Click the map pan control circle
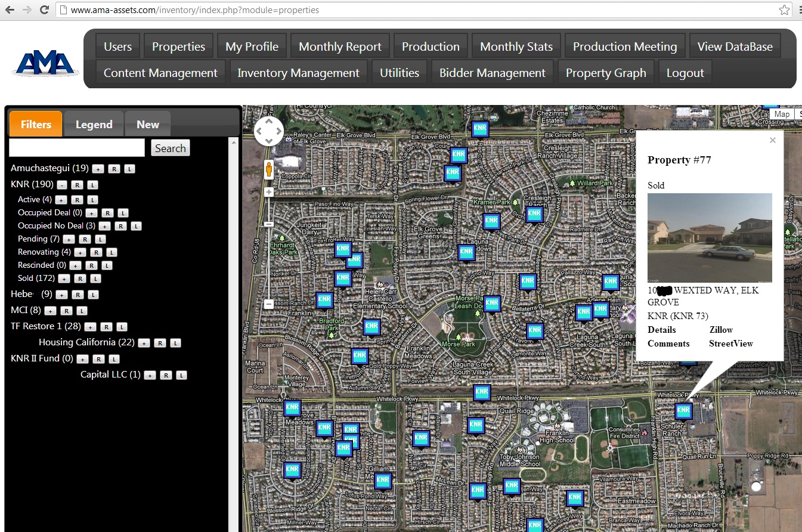This screenshot has height=532, width=802. (x=269, y=131)
